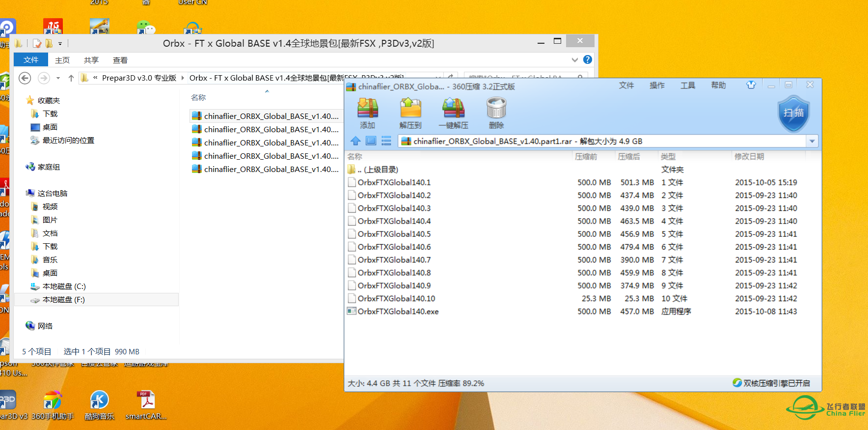Select the OrbxFTXGlobal140.10 file row

582,298
